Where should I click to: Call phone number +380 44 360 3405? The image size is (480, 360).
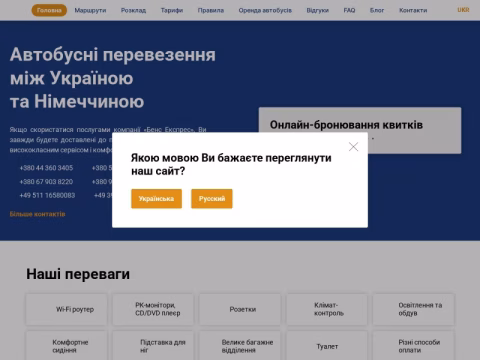coord(46,168)
